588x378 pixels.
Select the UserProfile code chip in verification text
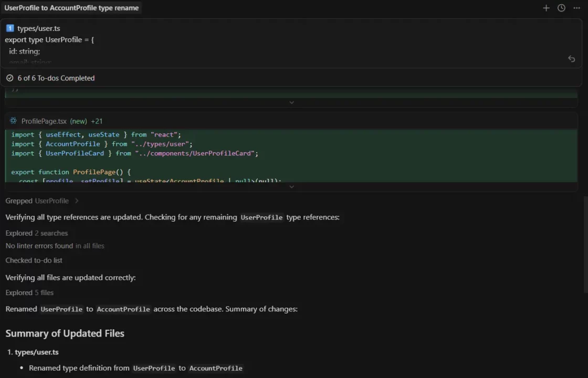(x=261, y=217)
